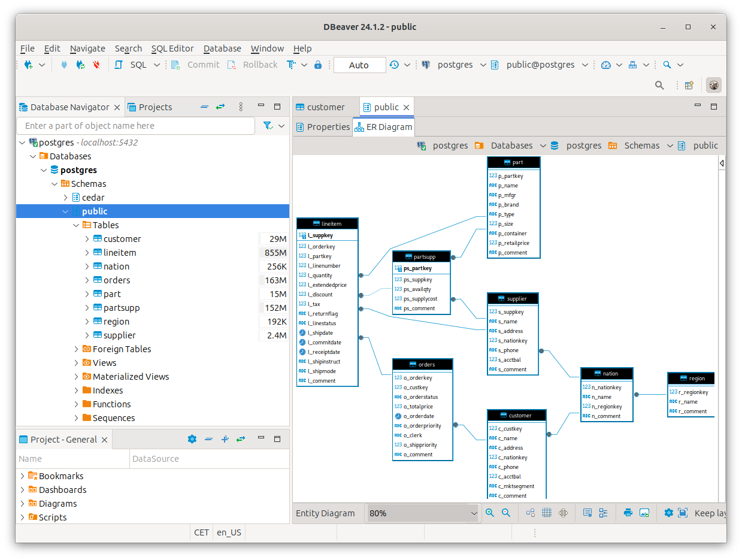
Task: Toggle attribute visibility in diagram
Action: (x=604, y=513)
